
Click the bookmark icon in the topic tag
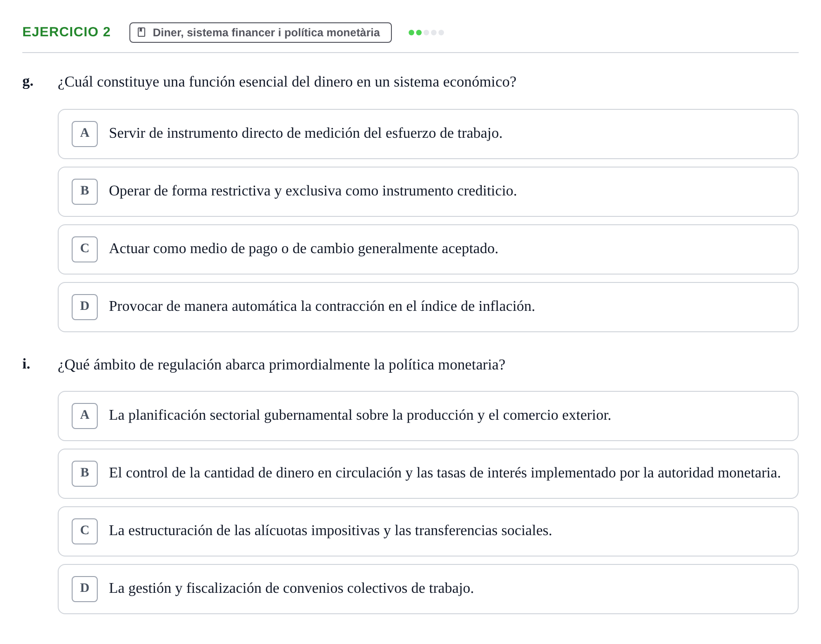142,33
